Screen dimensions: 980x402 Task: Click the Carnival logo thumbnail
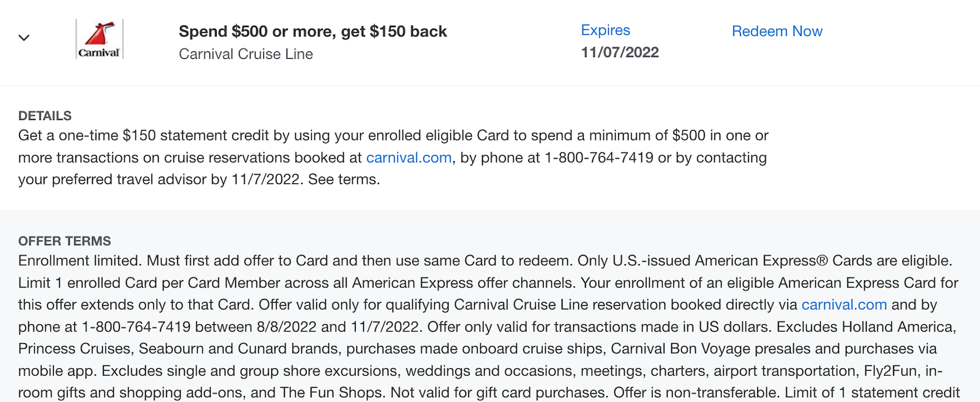click(99, 39)
